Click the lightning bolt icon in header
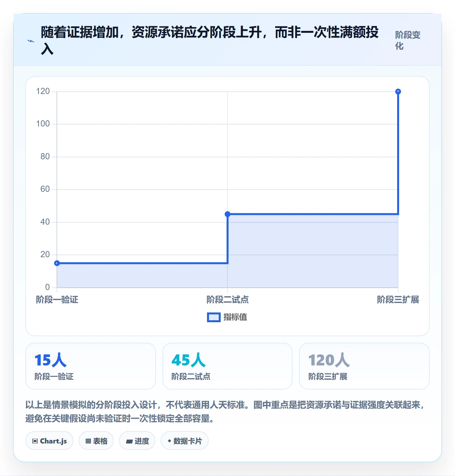Viewport: 455px width, 476px height. click(x=31, y=41)
